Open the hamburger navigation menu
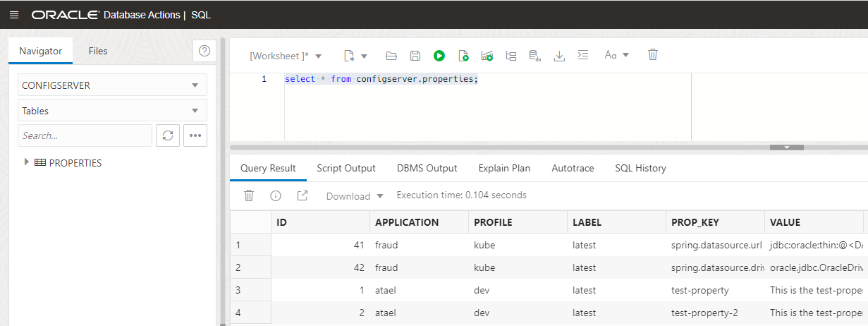This screenshot has height=326, width=868. 14,15
